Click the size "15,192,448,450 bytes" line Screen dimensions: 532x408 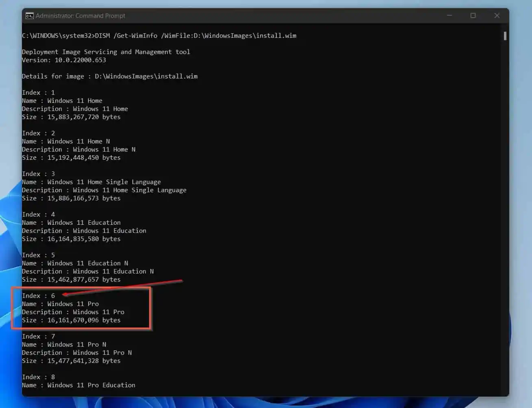71,158
